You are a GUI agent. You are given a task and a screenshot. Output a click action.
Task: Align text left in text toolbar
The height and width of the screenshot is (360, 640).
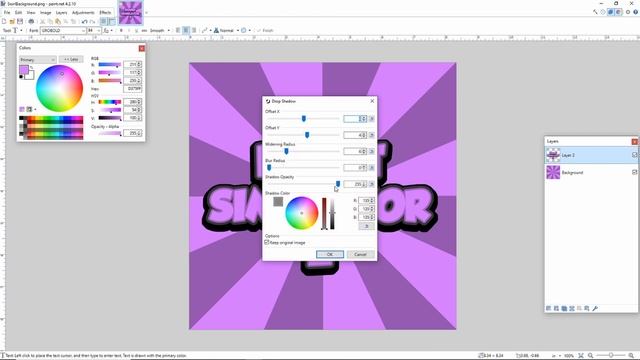pos(178,31)
